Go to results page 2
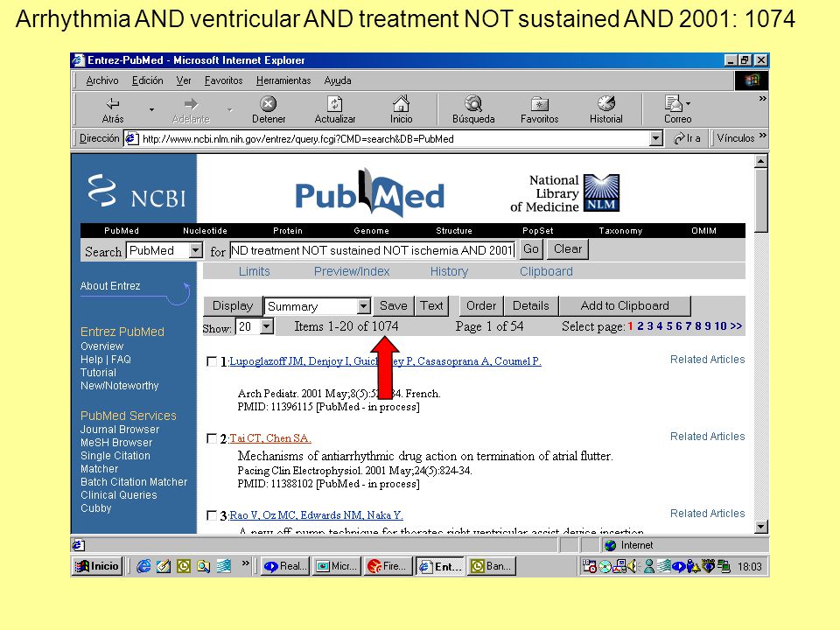This screenshot has height=630, width=840. 640,326
